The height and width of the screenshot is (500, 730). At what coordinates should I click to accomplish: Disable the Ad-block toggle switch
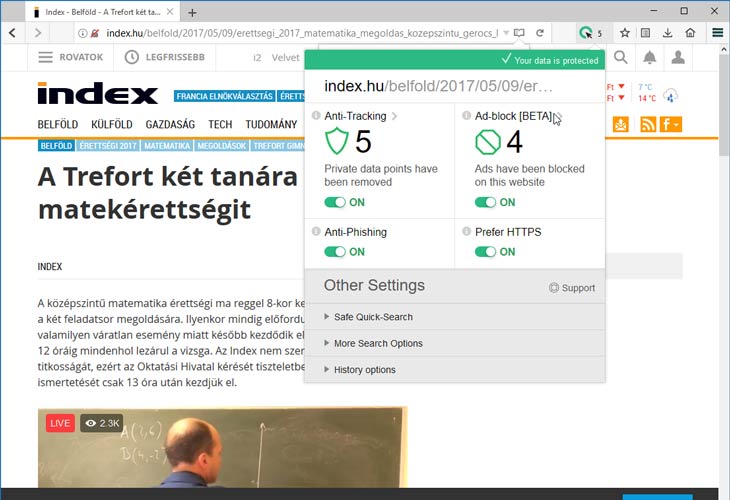pos(486,202)
